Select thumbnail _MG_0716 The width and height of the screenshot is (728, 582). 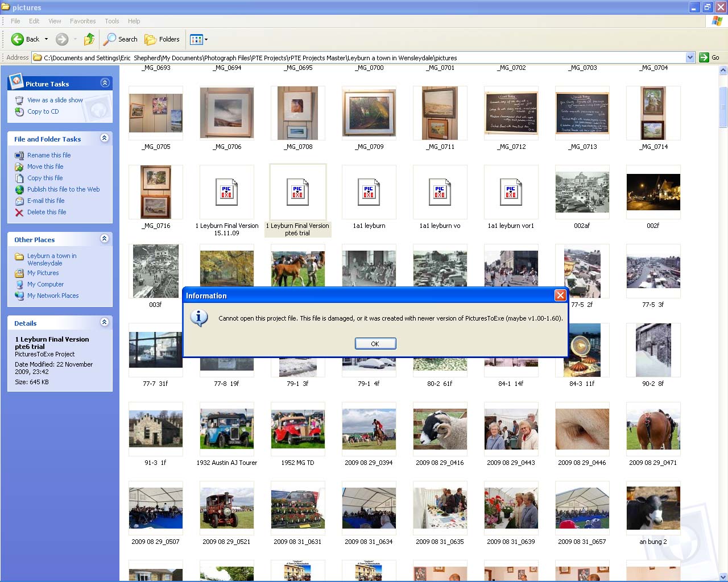point(156,192)
